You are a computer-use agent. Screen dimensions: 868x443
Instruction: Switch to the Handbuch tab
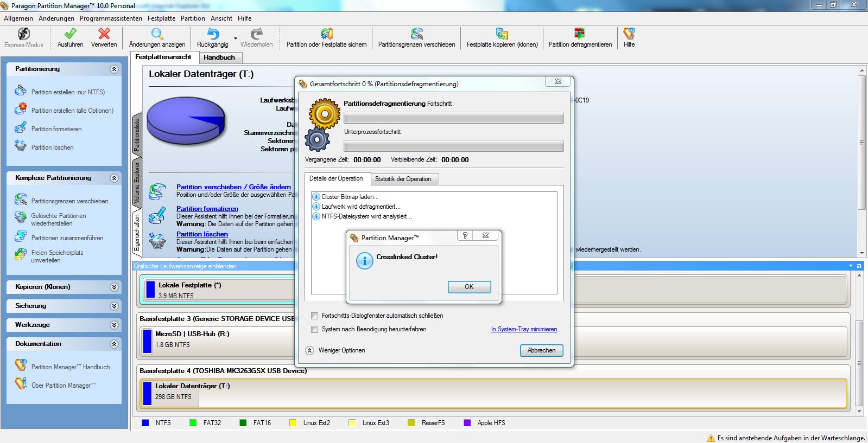(219, 57)
